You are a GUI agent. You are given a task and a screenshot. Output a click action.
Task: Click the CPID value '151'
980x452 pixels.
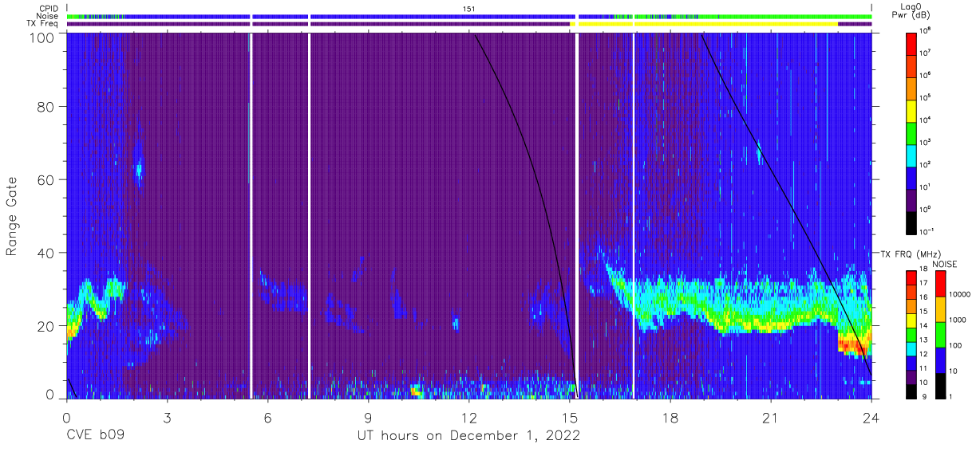(x=468, y=8)
